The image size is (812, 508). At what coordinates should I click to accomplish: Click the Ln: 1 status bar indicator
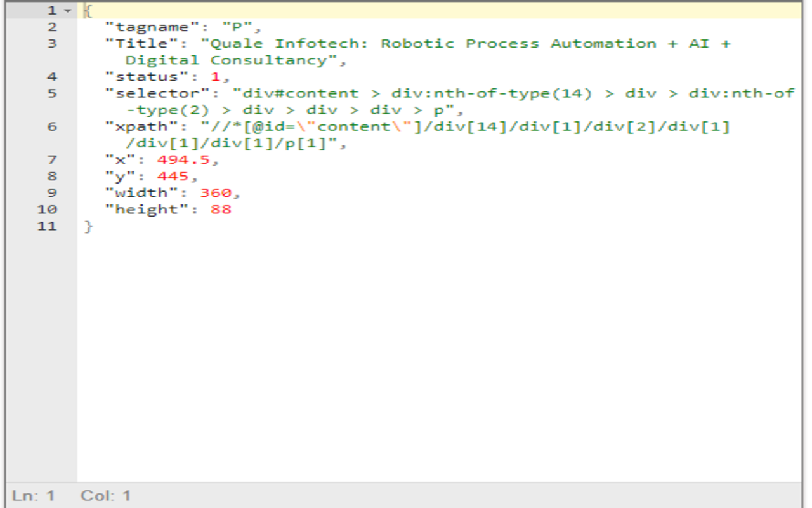coord(34,496)
